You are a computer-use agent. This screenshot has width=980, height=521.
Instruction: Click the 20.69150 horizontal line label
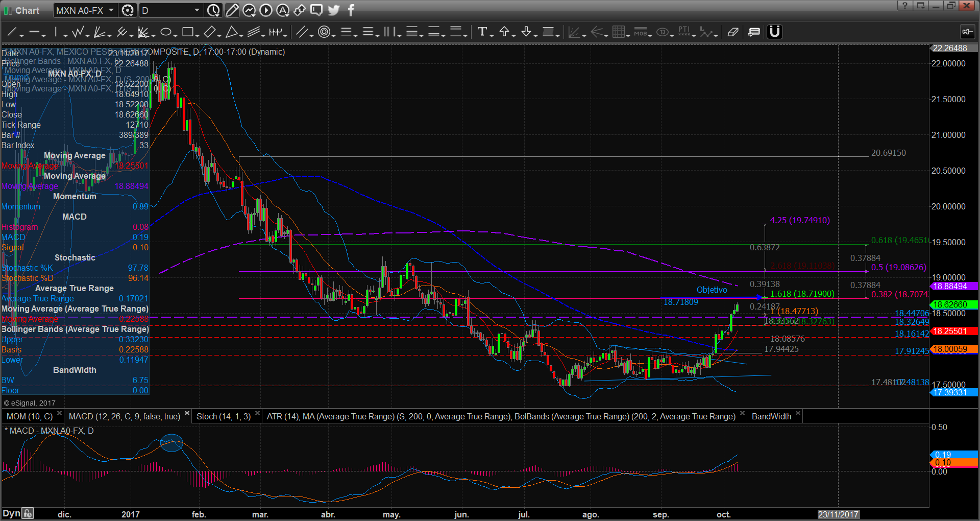pos(888,153)
